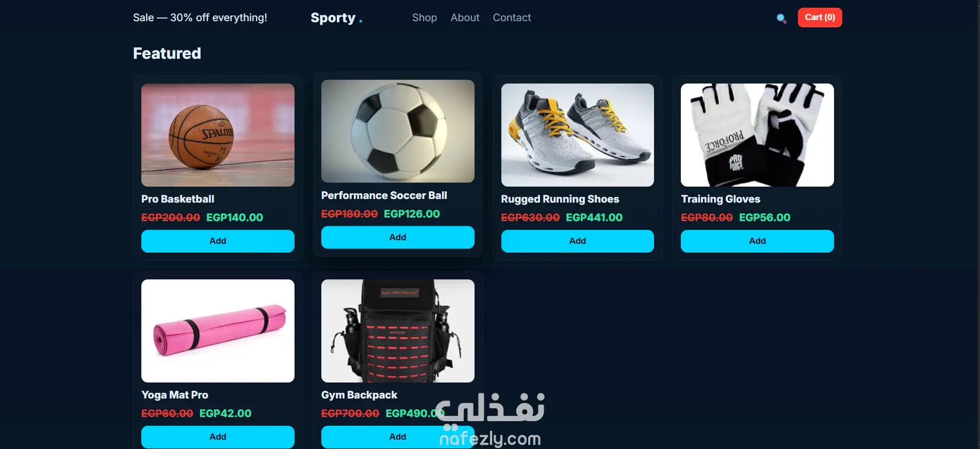Open the running shoes product photo
980x449 pixels.
577,135
